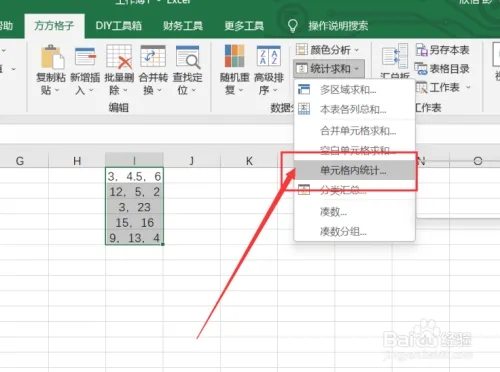This screenshot has width=500, height=372.
Task: Click the 操作说明搜索 search field
Action: coord(338,26)
